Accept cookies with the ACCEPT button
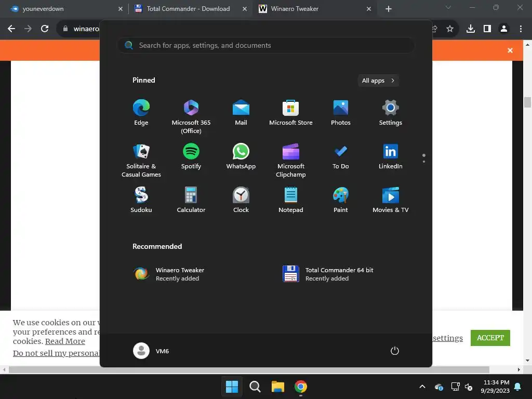This screenshot has width=532, height=399. (x=490, y=338)
